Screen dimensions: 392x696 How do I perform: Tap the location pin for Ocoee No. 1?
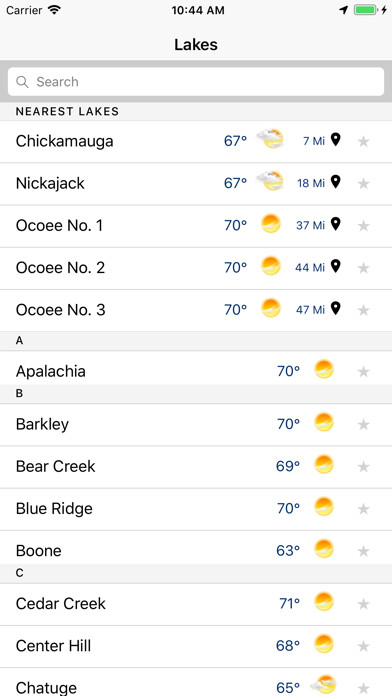tap(336, 224)
